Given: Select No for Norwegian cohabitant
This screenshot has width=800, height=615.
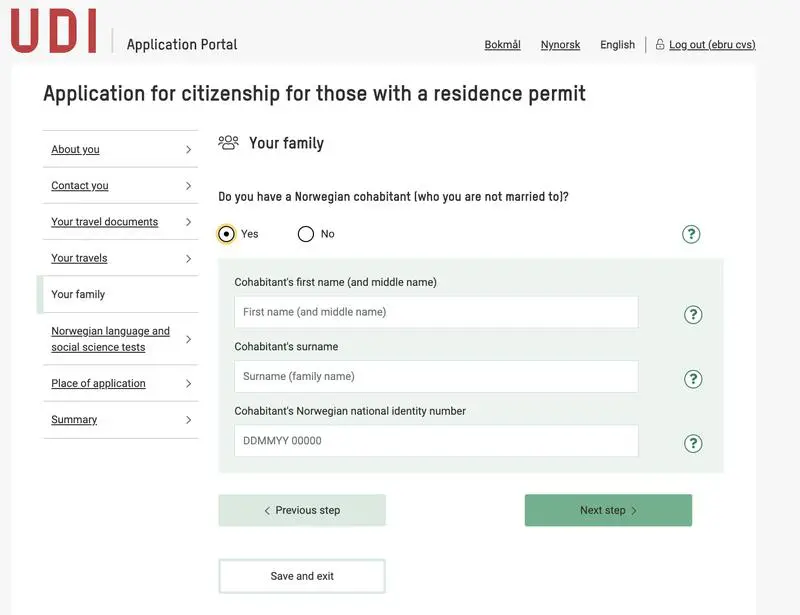Looking at the screenshot, I should click(x=306, y=234).
